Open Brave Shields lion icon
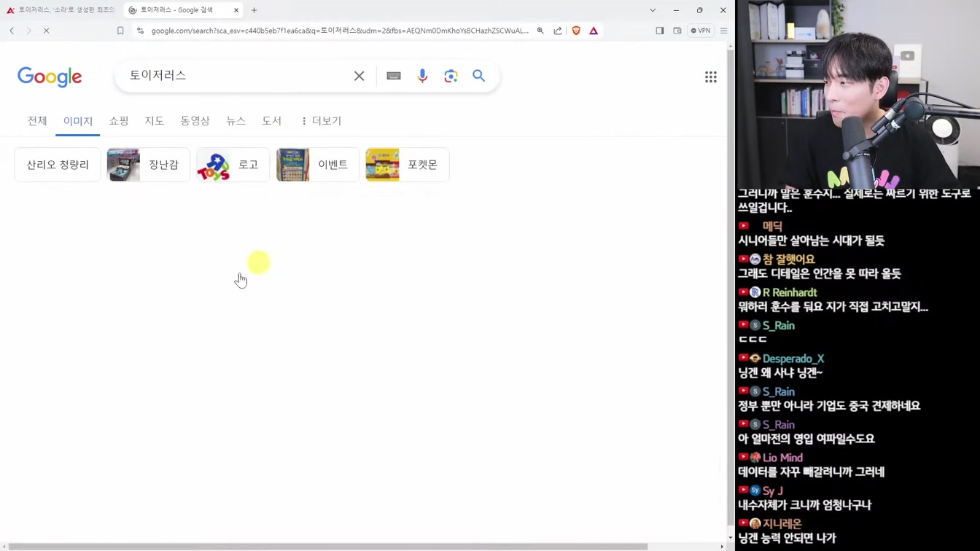This screenshot has height=551, width=980. [x=576, y=31]
